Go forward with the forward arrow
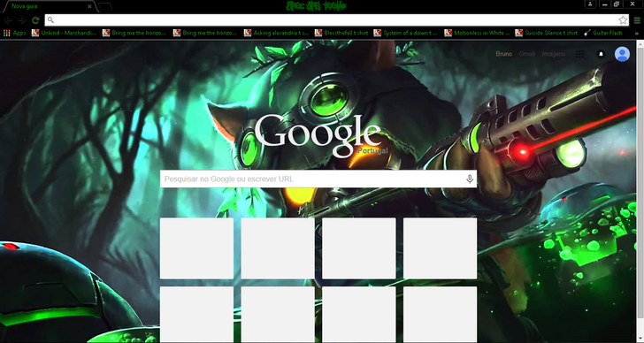Screen dimensions: 644x343 pos(22,20)
